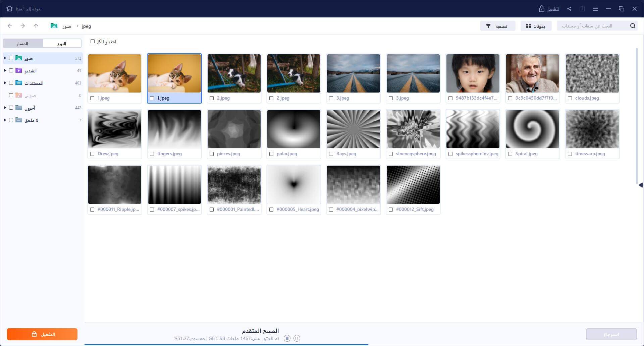Expand the videos (الفيديو) tree category
The height and width of the screenshot is (346, 644).
[5, 70]
